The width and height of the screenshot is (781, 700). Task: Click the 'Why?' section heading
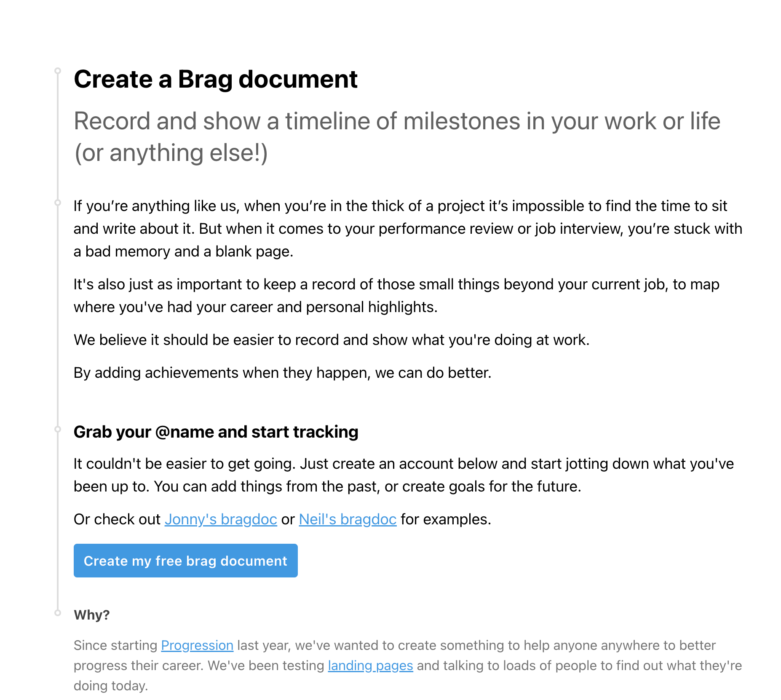click(92, 615)
